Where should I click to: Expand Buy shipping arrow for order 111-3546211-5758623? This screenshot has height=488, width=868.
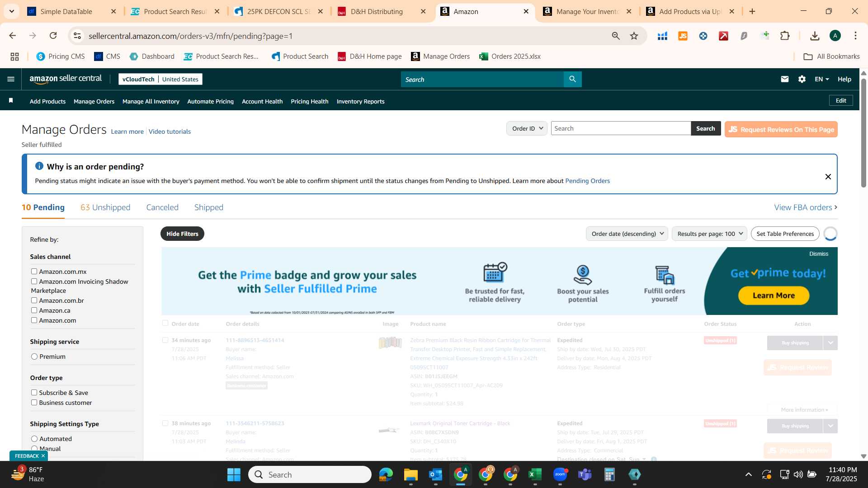(830, 426)
